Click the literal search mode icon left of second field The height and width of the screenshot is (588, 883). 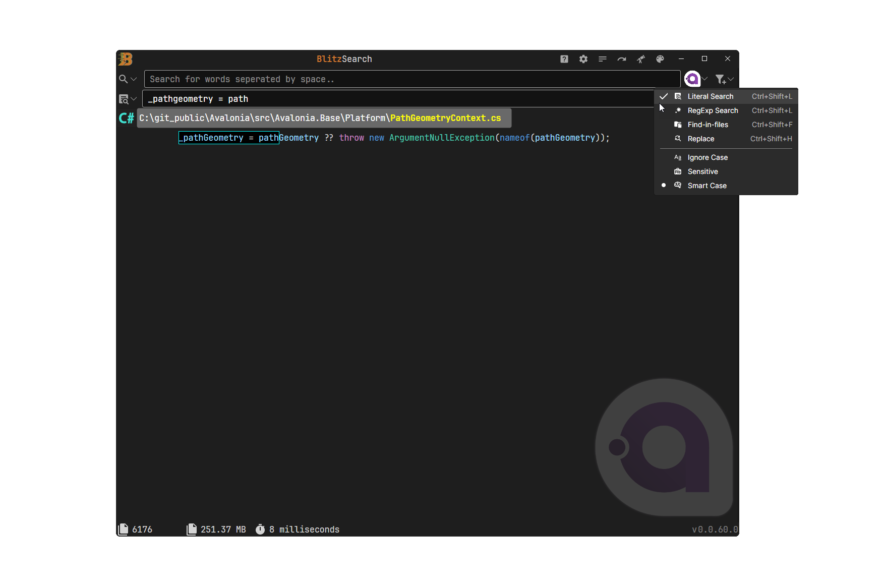point(124,99)
